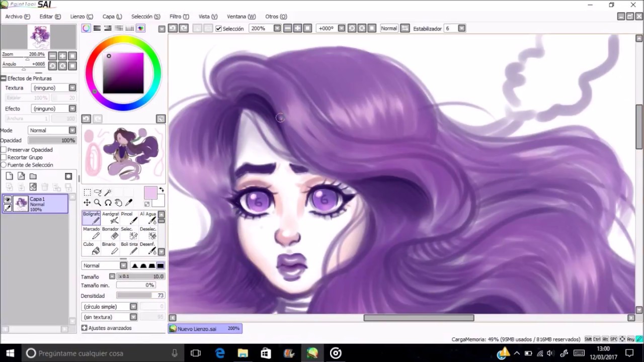Select the Binario binary pen tool
644x362 pixels.
pos(110,248)
